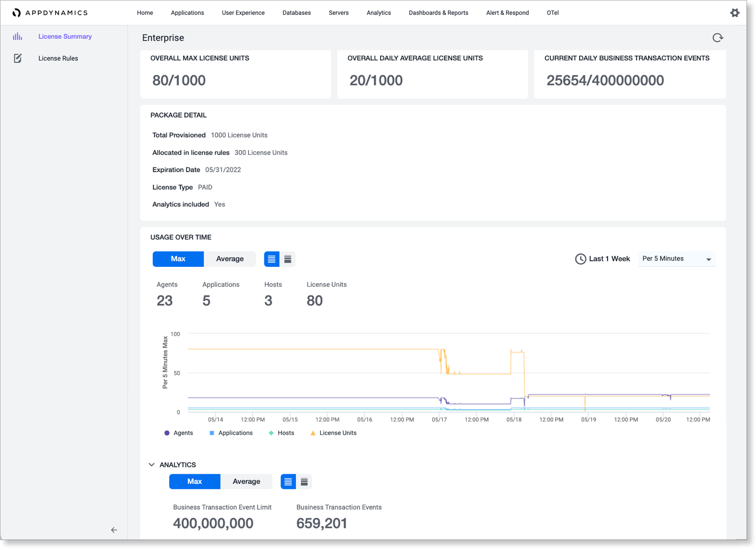Open the Databases menu
This screenshot has height=549, width=756.
(297, 13)
